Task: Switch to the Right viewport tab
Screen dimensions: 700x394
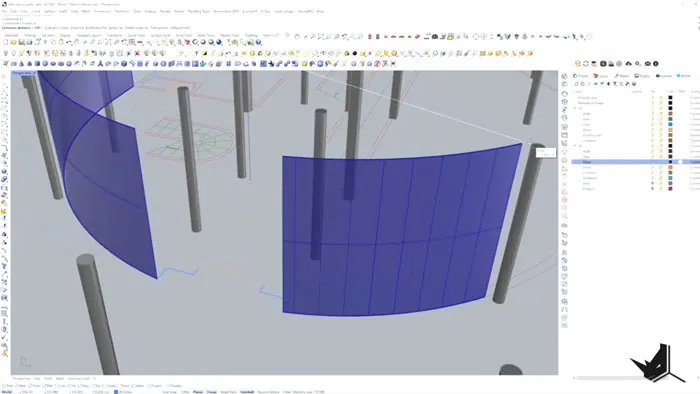Action: pos(60,378)
